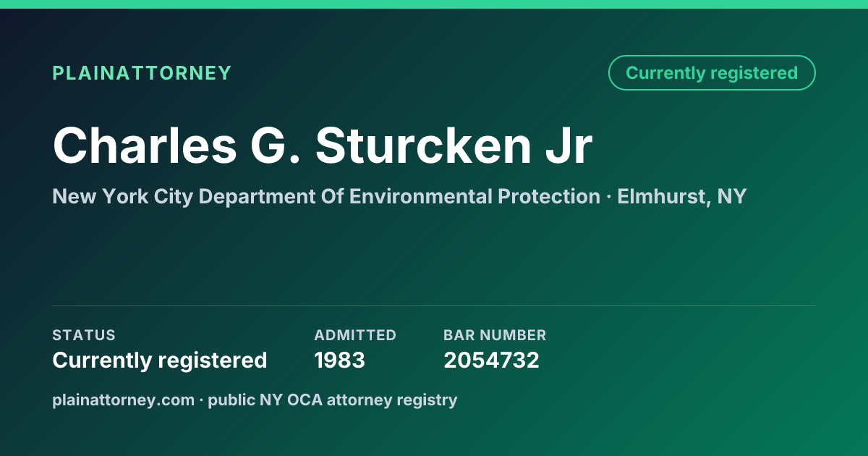Click the horizontal divider line above STATUS
Viewport: 868px width, 456px height.
pyautogui.click(x=434, y=305)
